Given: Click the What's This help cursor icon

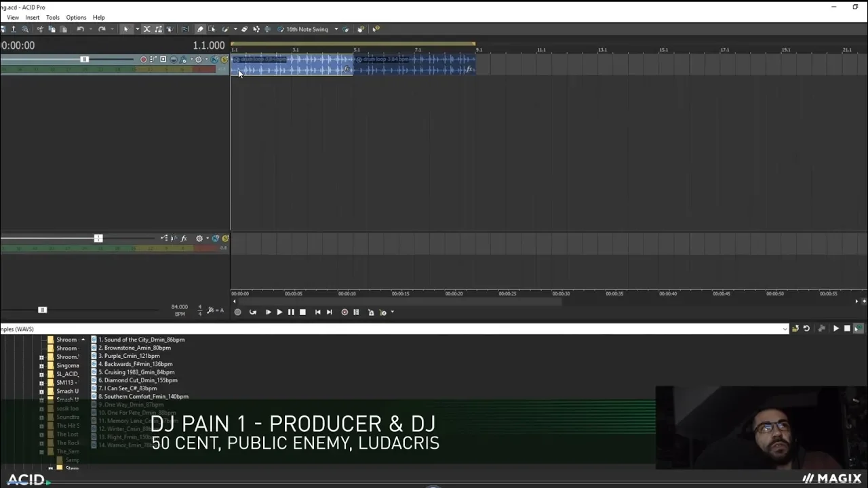Looking at the screenshot, I should (x=375, y=29).
